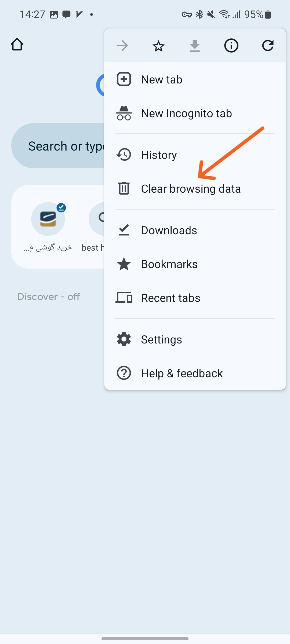Viewport: 290px width, 644px height.
Task: Open Help & feedback
Action: click(x=182, y=373)
